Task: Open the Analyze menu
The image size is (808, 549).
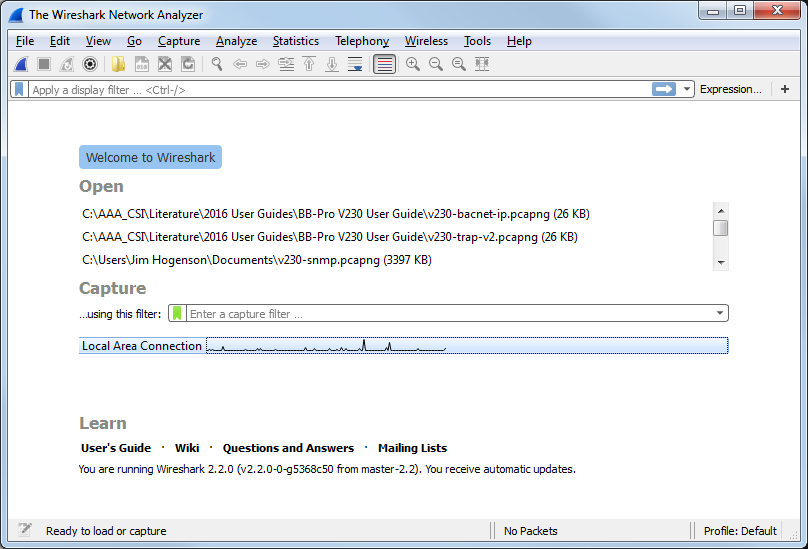Action: click(x=237, y=41)
